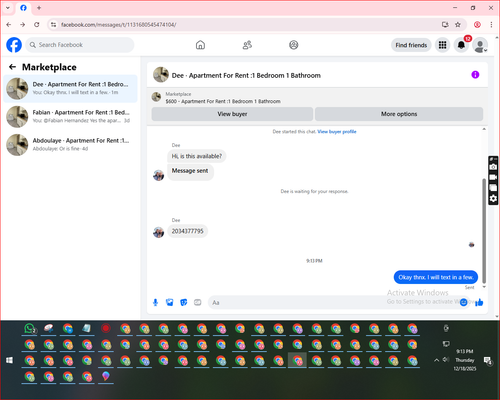
Task: Click the chat header title Dee Apartment For Rent
Action: (246, 75)
